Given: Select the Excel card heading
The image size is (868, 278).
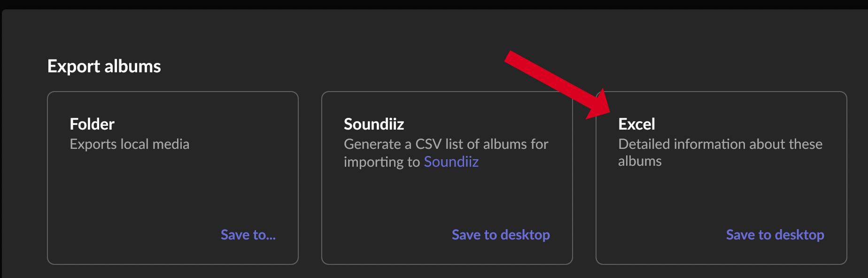Looking at the screenshot, I should coord(636,124).
